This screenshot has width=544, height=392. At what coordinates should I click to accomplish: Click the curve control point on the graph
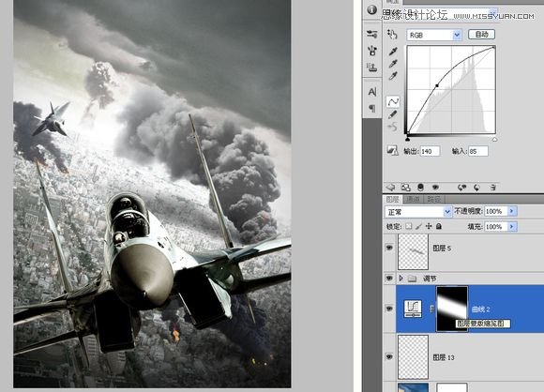point(437,85)
